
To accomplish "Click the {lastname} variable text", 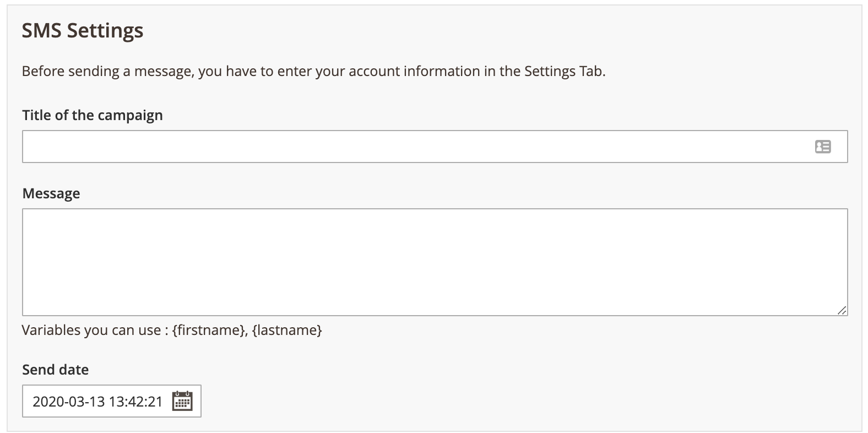I will pos(287,330).
